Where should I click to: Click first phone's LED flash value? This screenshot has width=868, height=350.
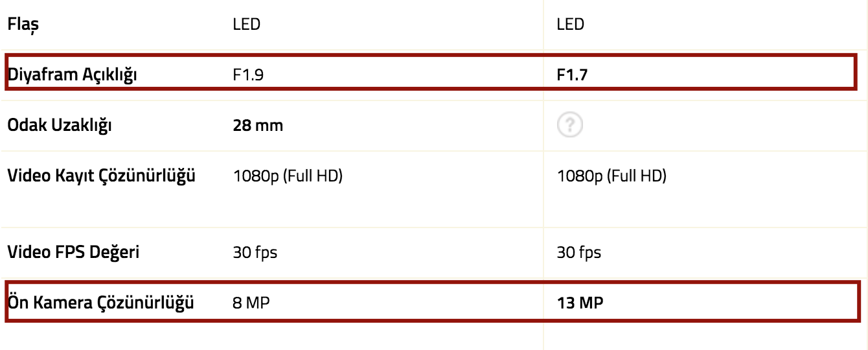[x=247, y=25]
